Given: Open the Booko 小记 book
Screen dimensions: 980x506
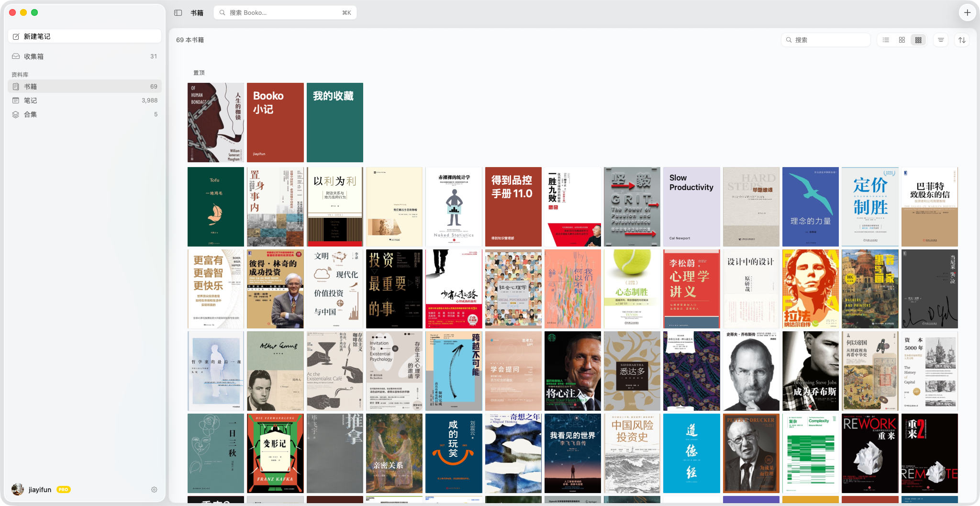Looking at the screenshot, I should (x=275, y=123).
